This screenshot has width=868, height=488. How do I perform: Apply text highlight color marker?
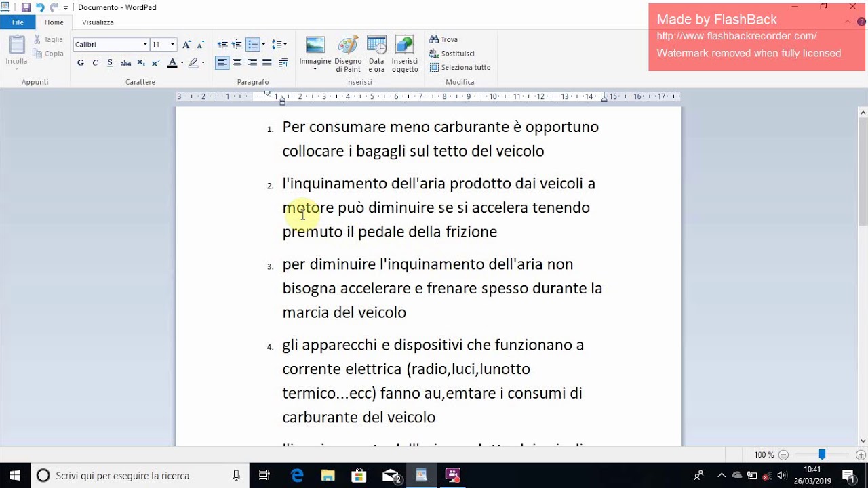[x=193, y=63]
